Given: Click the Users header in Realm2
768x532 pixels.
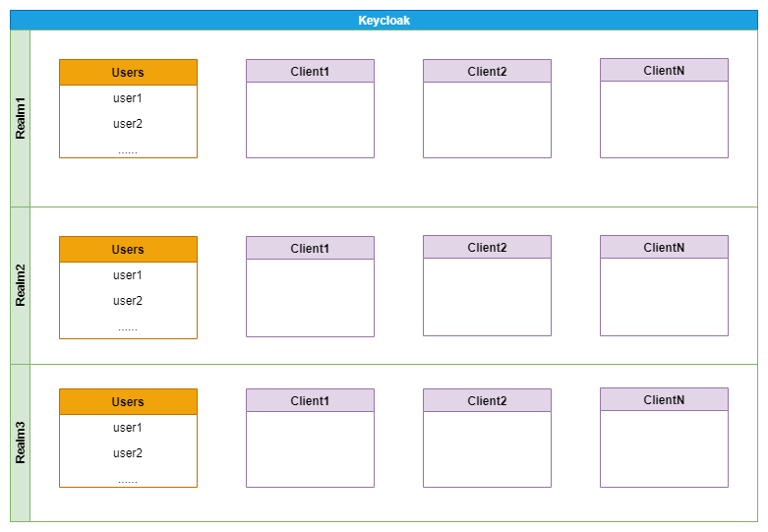Looking at the screenshot, I should [x=128, y=250].
